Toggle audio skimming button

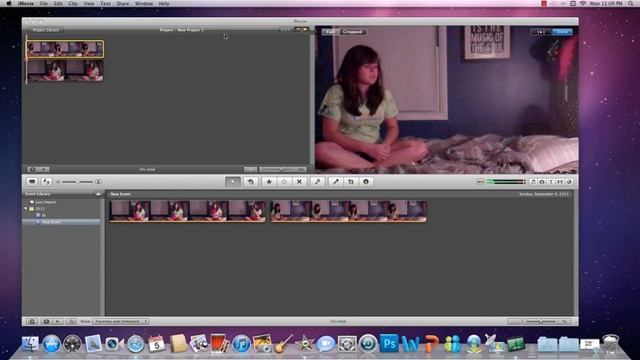coord(480,182)
